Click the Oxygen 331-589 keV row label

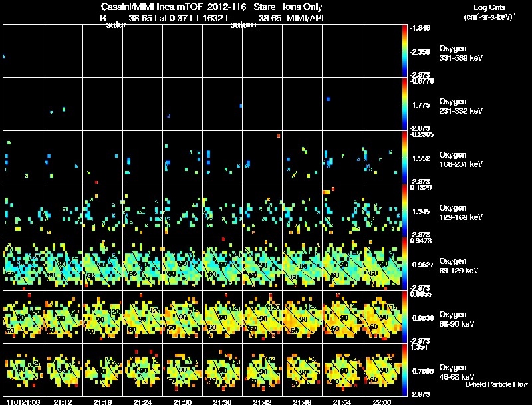(x=461, y=53)
